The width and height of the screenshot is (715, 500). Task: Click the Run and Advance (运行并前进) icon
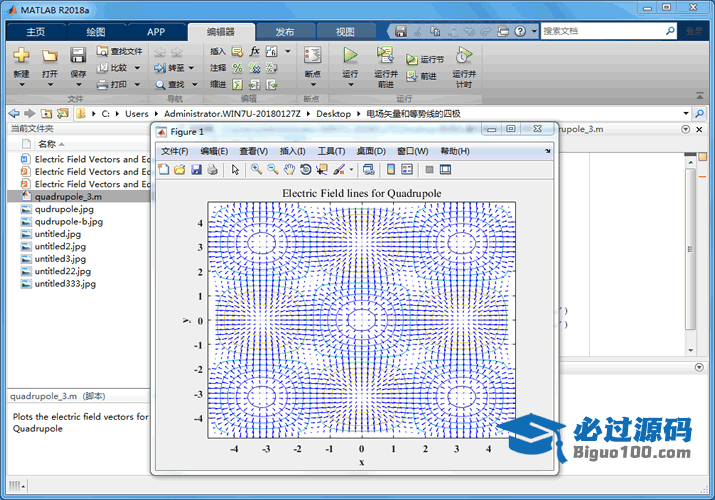tap(385, 55)
